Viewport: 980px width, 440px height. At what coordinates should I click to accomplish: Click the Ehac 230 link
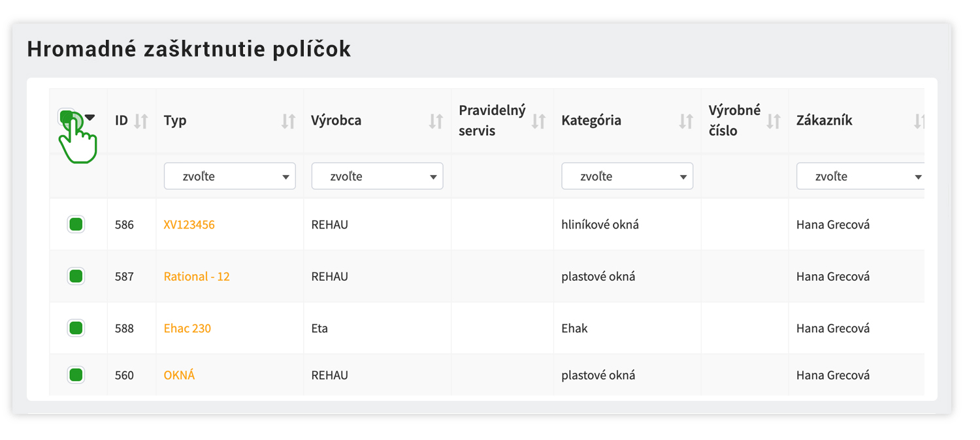tap(188, 328)
